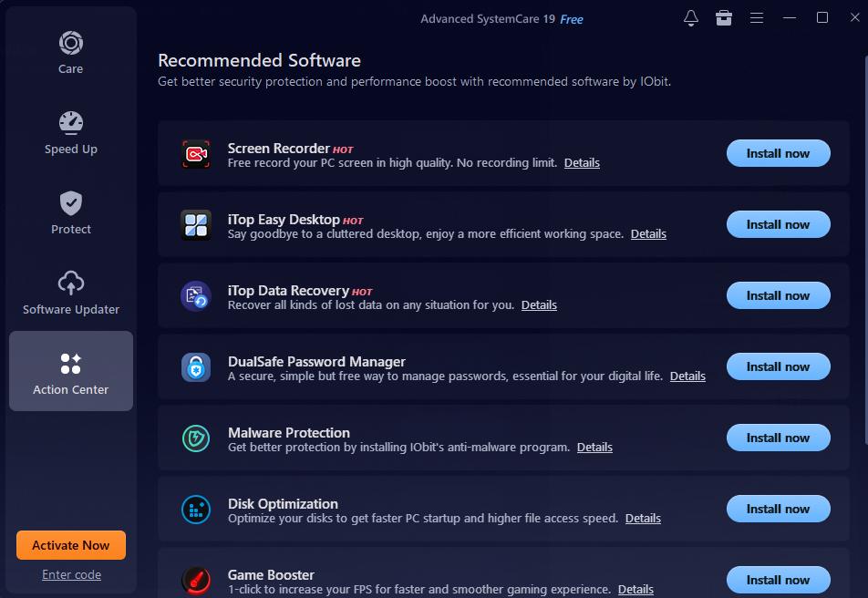Open the Speed Up section
Screen dimensions: 868x598
pyautogui.click(x=71, y=133)
